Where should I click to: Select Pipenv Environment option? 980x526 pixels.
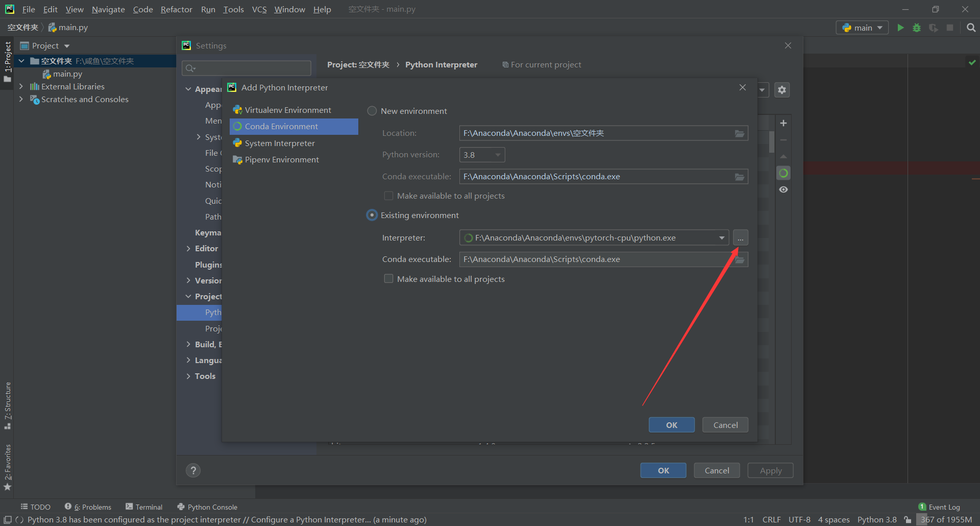(294, 160)
